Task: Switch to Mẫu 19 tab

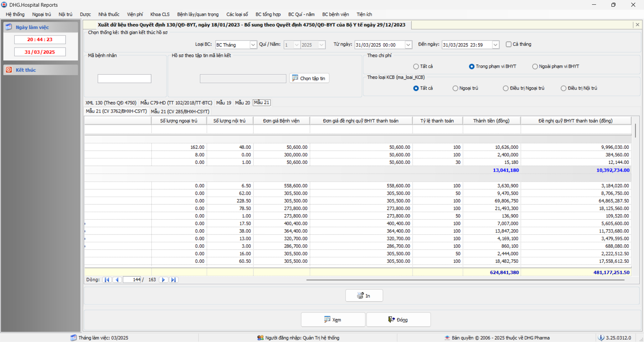Action: pyautogui.click(x=224, y=103)
